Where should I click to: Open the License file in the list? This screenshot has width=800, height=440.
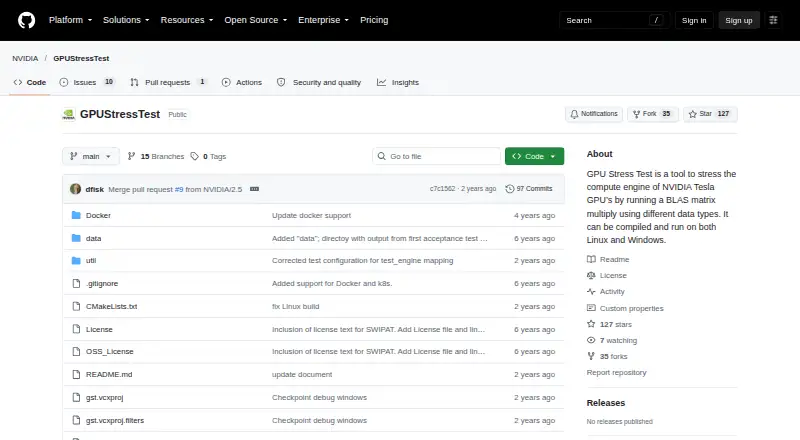[x=99, y=330]
